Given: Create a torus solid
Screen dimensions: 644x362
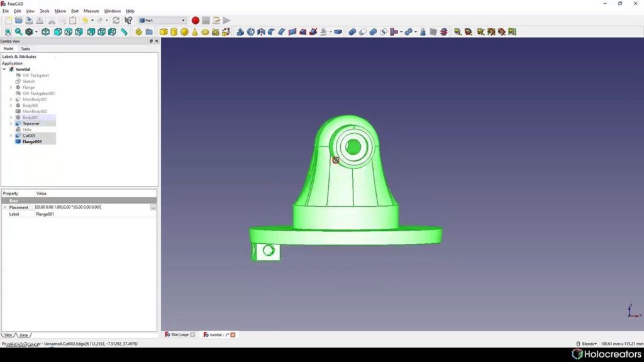Looking at the screenshot, I should coord(205,32).
